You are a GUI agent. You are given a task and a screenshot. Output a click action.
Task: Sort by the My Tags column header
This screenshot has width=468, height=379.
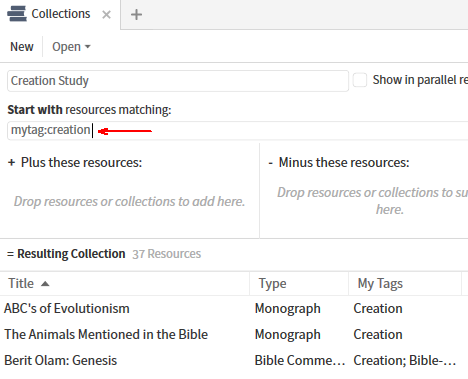point(405,284)
